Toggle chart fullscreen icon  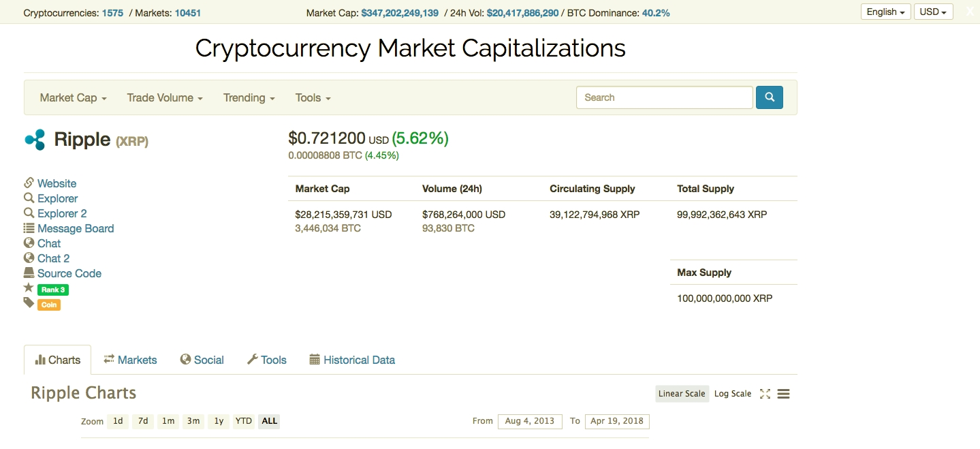tap(765, 394)
